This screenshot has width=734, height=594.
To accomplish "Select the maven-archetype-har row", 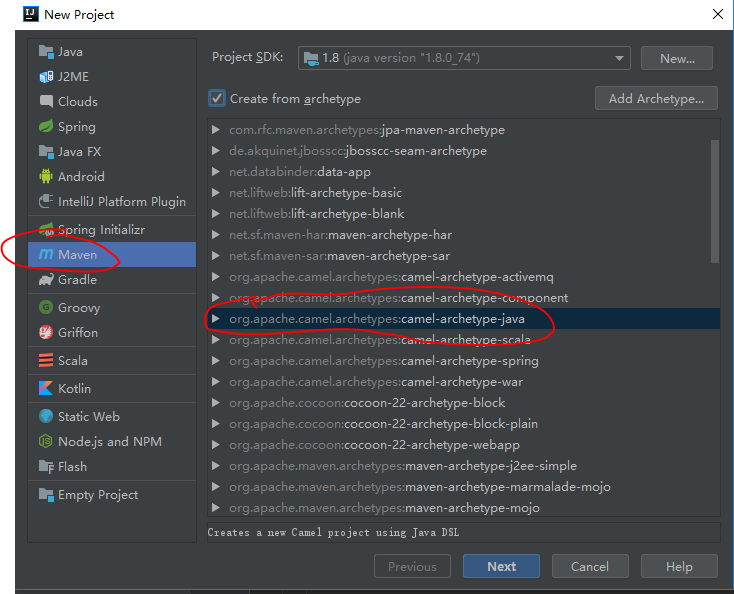I will 463,235.
